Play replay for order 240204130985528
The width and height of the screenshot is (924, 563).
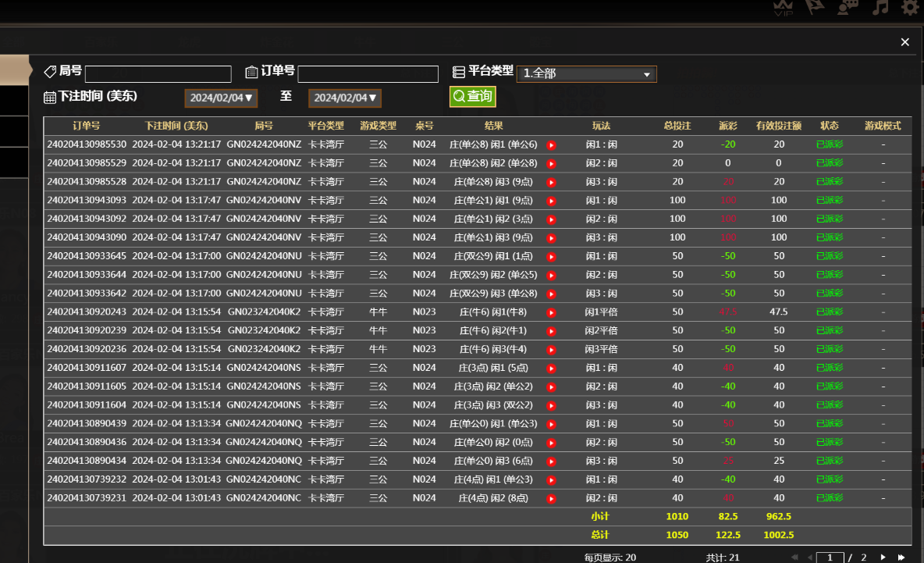click(551, 182)
